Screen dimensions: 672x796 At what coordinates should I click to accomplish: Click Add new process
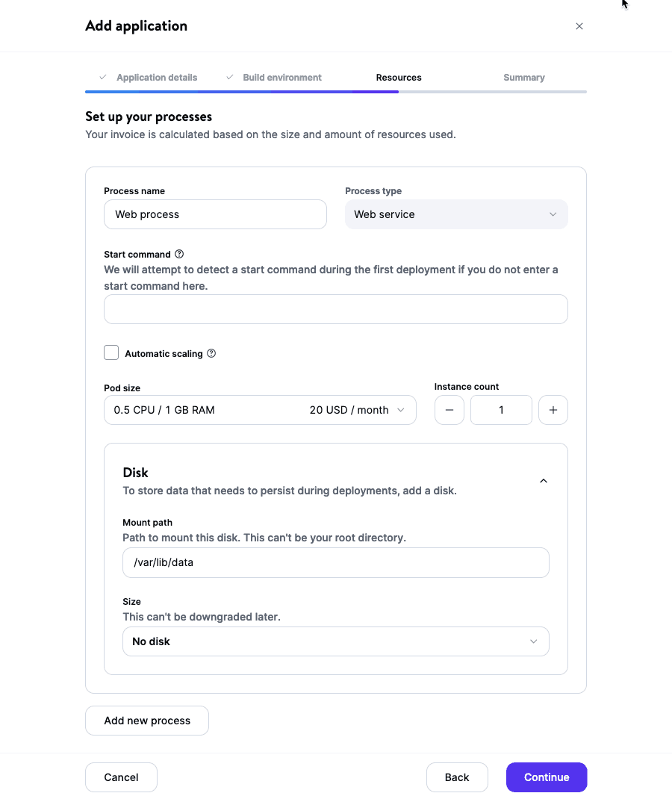point(146,720)
